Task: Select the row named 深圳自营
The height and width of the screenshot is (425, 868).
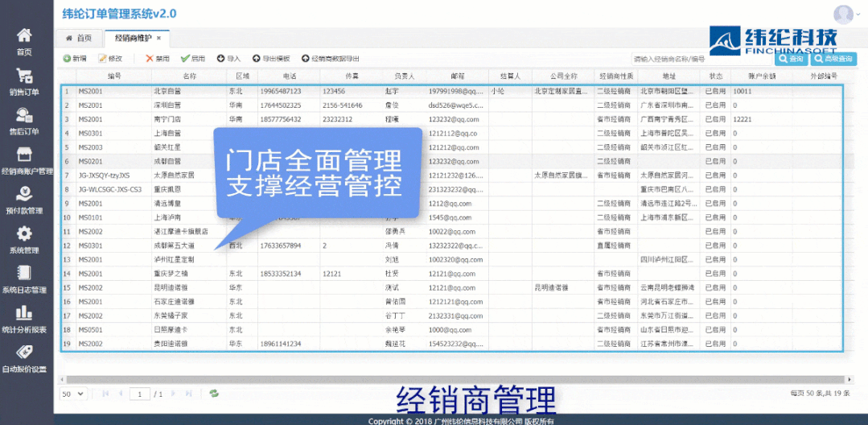Action: tap(452, 105)
